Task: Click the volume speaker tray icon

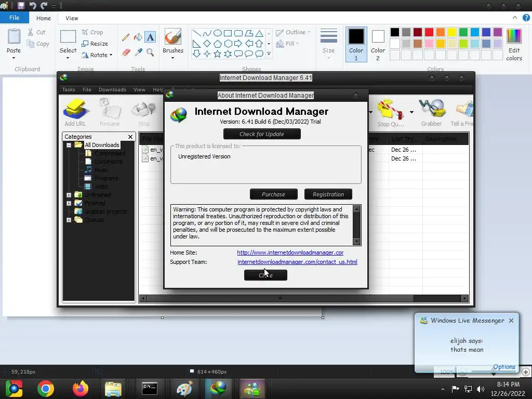Action: tap(481, 389)
